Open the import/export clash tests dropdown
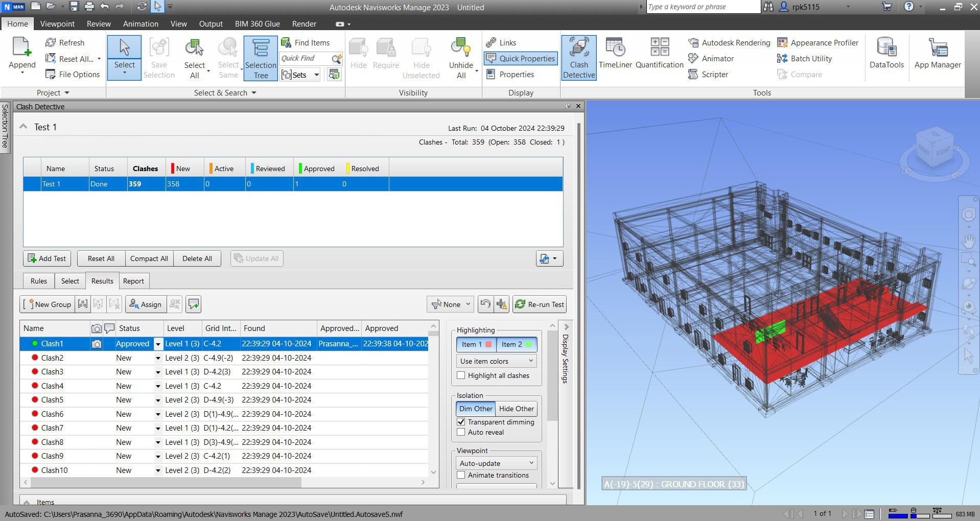Screen dimensions: 980x521 [x=549, y=258]
